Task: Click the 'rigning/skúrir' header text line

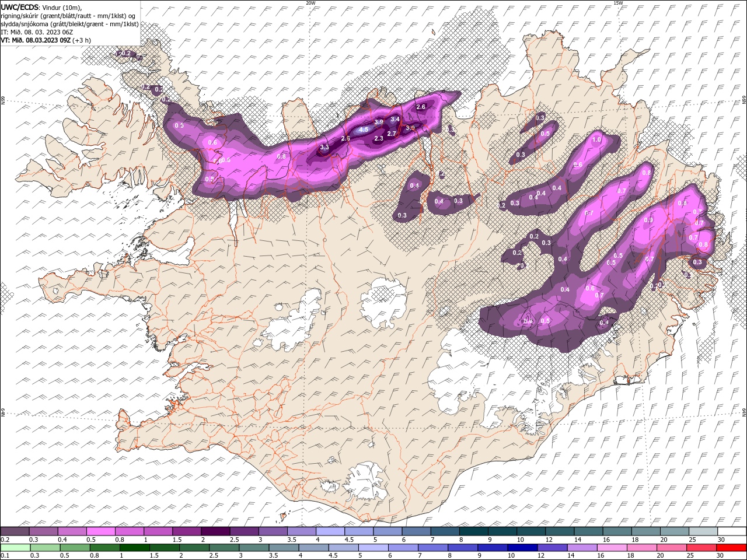Action: click(x=68, y=15)
